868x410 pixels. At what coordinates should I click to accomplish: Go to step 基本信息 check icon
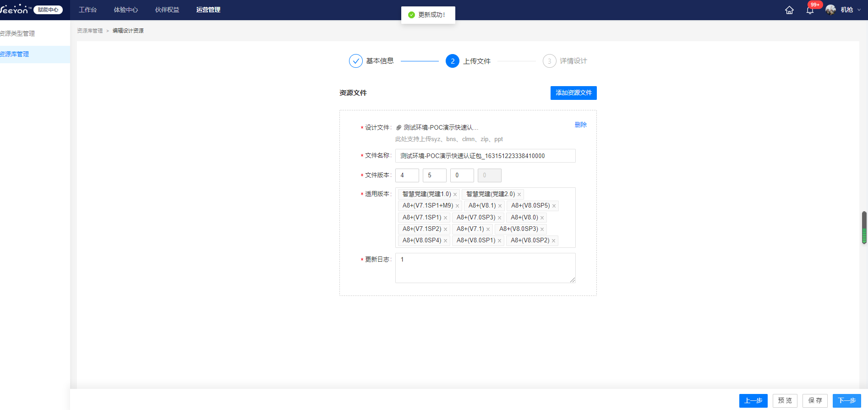(x=356, y=61)
